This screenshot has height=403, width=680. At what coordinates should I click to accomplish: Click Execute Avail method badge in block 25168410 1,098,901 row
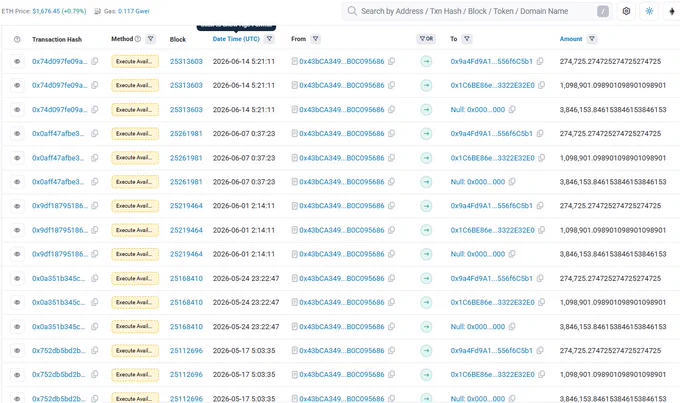click(135, 302)
